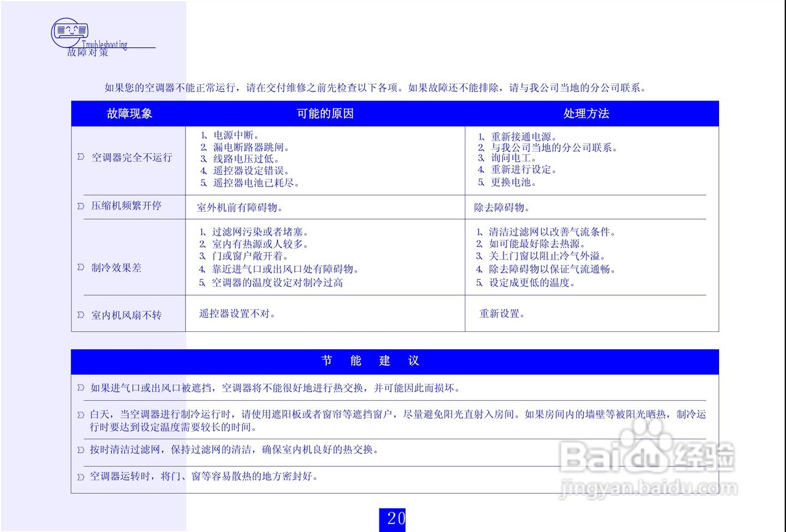Select the 压缩机频繁开停 row label

pos(126,206)
